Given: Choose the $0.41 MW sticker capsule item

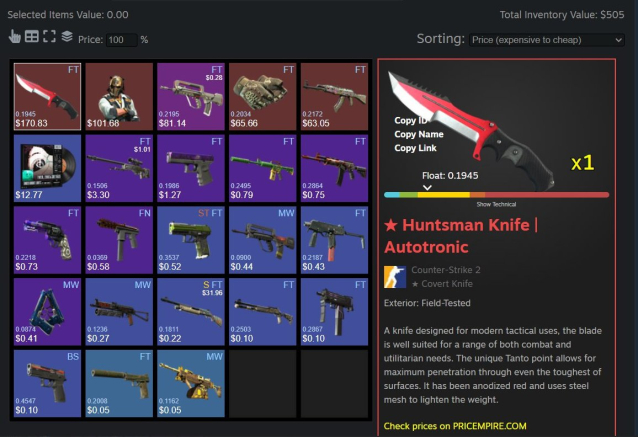Looking at the screenshot, I should (47, 312).
